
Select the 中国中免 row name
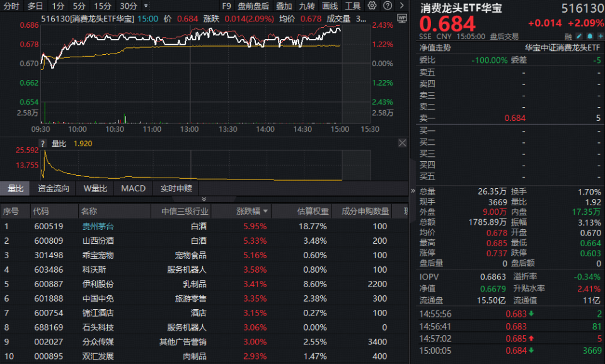(98, 299)
